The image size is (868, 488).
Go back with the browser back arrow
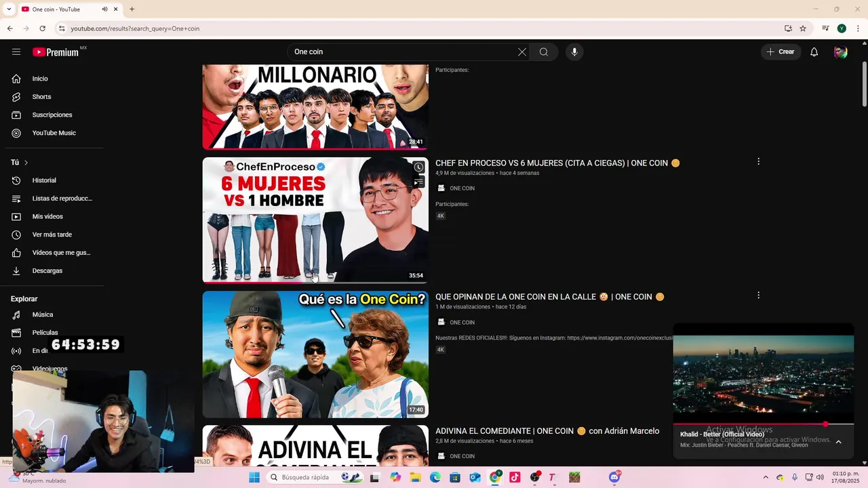coord(9,28)
